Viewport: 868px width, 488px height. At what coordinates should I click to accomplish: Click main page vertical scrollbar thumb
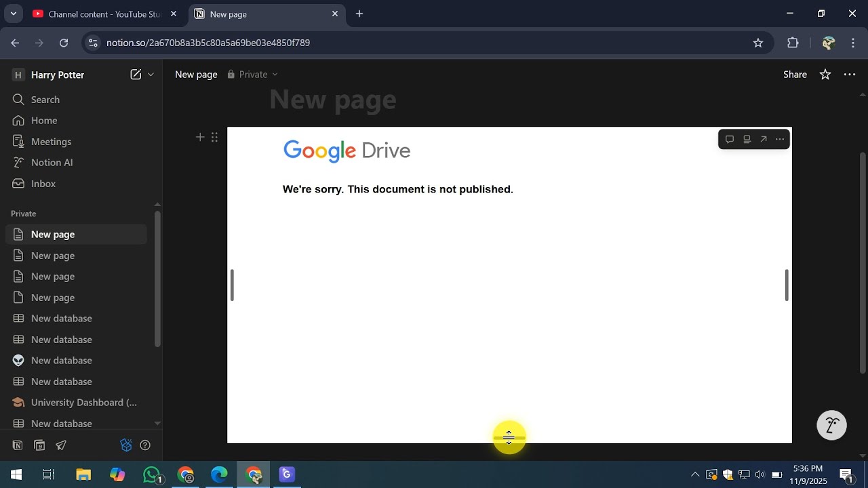click(863, 262)
